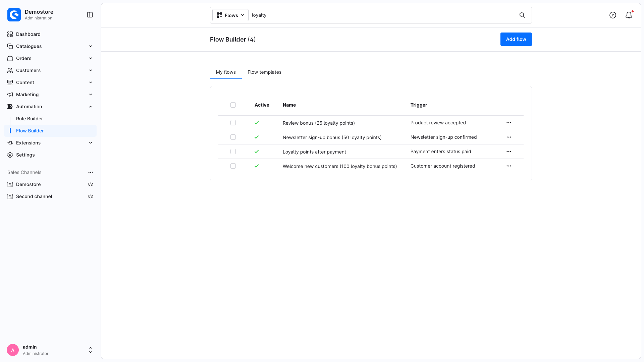Open the Flows search type dropdown

pyautogui.click(x=230, y=15)
